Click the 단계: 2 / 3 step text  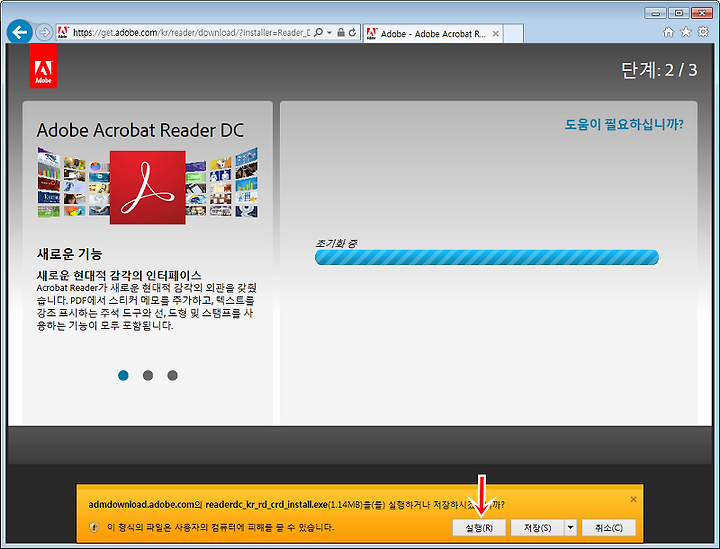click(659, 70)
